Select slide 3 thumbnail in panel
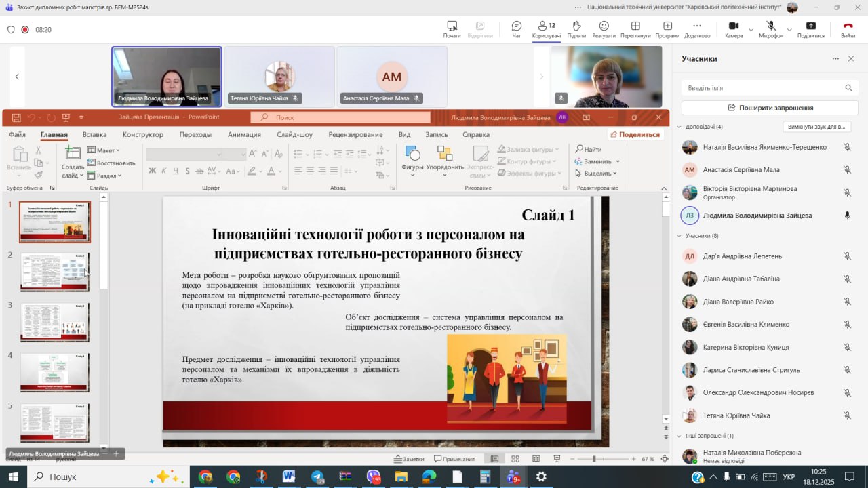868x488 pixels. pyautogui.click(x=54, y=322)
